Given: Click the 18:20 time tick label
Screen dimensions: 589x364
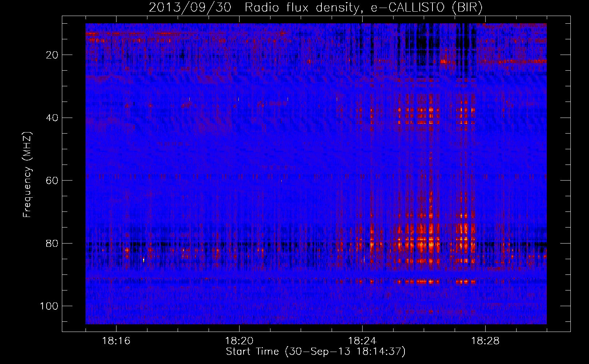Looking at the screenshot, I should click(239, 341).
